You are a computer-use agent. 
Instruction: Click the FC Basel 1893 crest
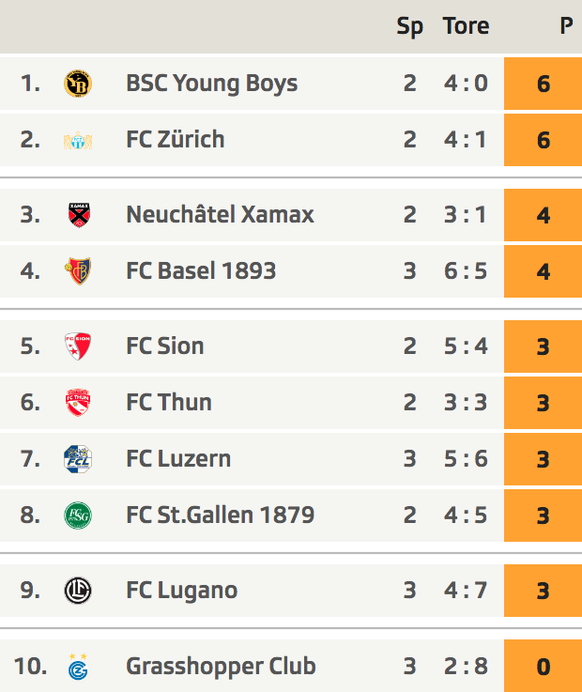coord(78,271)
